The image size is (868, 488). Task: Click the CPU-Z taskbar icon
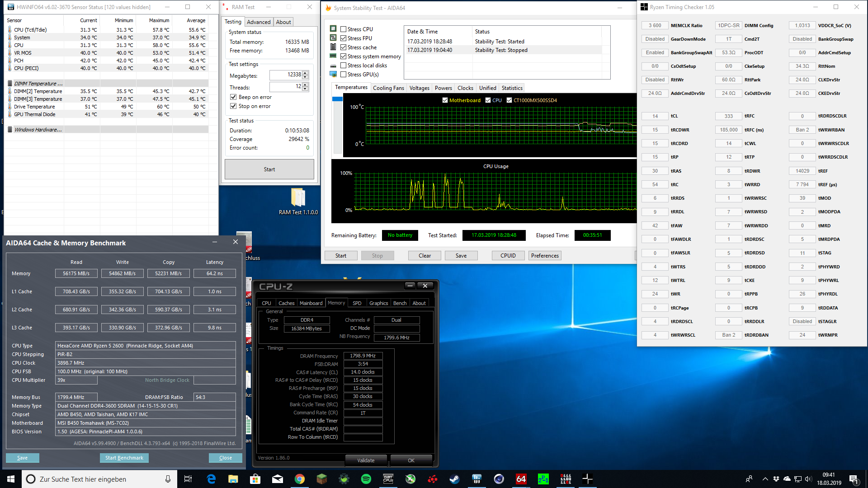pos(388,479)
